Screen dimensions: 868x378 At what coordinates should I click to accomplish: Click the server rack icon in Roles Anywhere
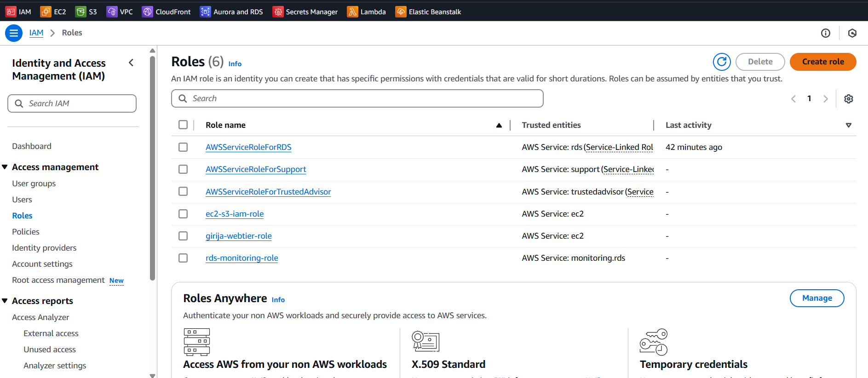[x=197, y=342]
